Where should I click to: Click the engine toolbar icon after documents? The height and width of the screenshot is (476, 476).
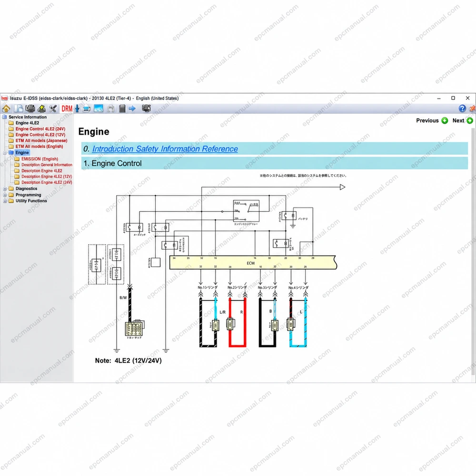click(30, 109)
